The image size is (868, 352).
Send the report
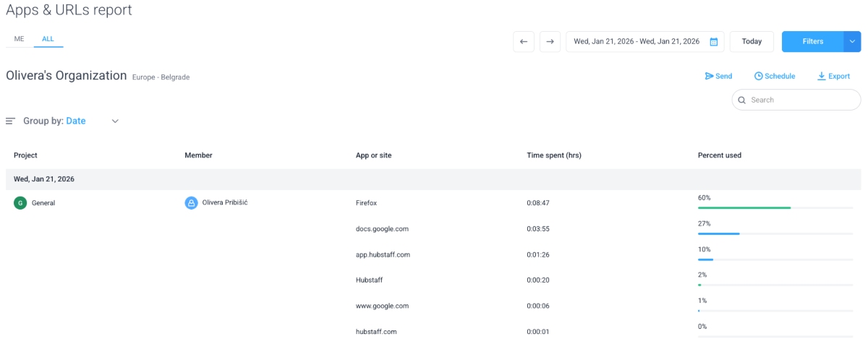(x=718, y=76)
